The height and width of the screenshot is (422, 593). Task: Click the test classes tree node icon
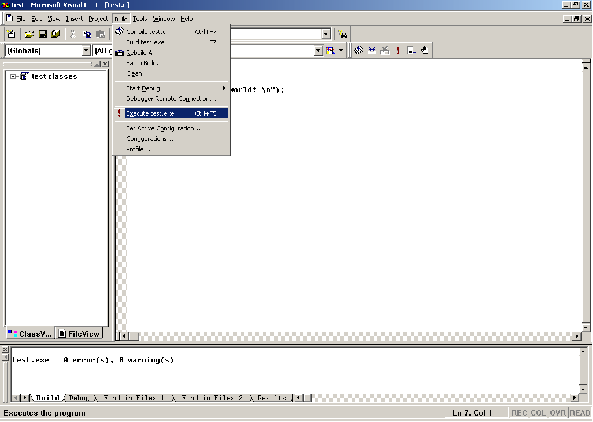click(x=25, y=76)
